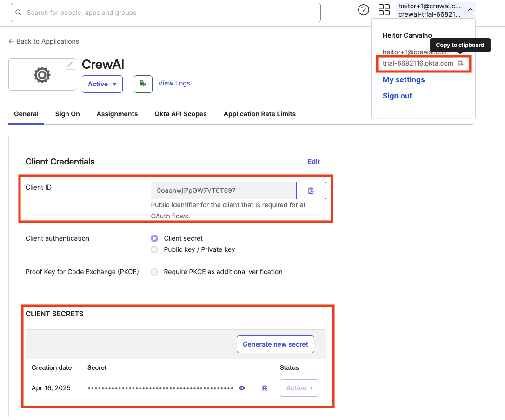
Task: Open the client secret Active status dropdown
Action: (299, 388)
